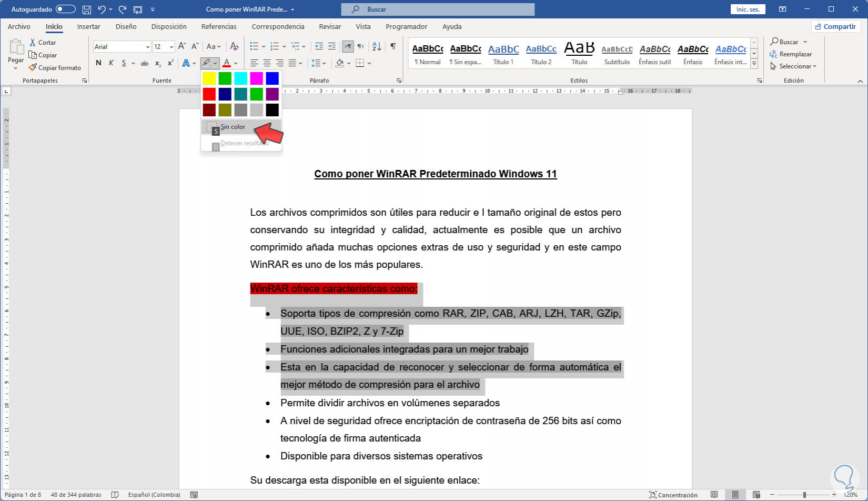Open the line spacing dropdown

tap(319, 63)
